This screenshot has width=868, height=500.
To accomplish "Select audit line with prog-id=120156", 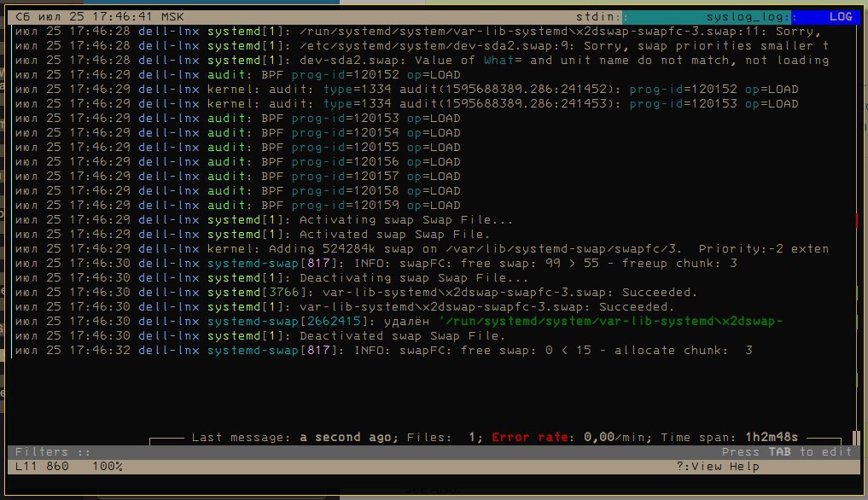I will pos(238,161).
